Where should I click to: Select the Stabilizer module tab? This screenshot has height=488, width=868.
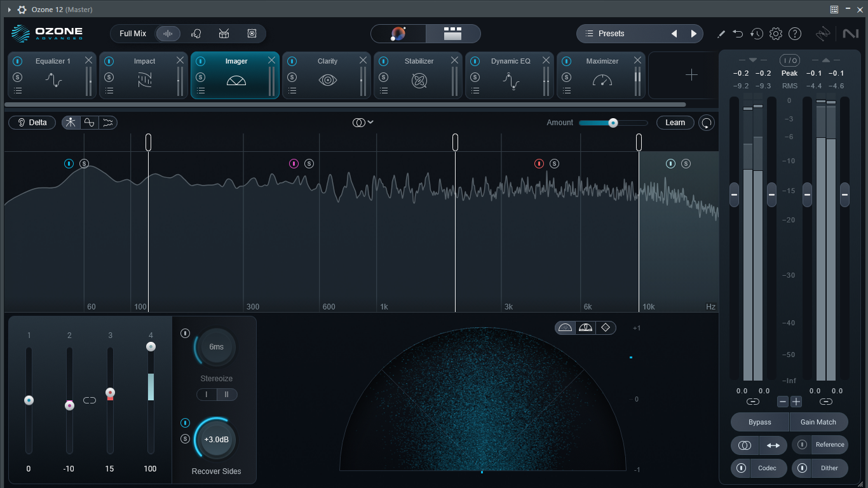click(419, 75)
